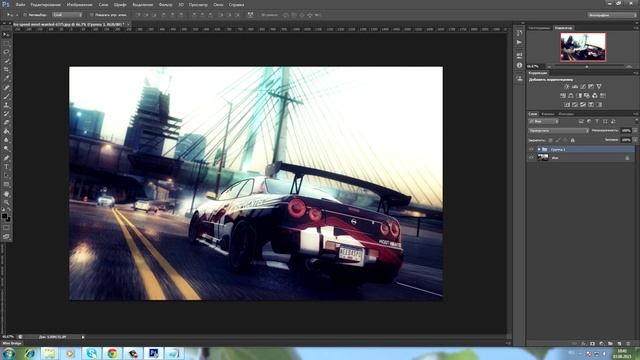Open the Фильтр menu
This screenshot has width=640, height=360.
pos(165,4)
